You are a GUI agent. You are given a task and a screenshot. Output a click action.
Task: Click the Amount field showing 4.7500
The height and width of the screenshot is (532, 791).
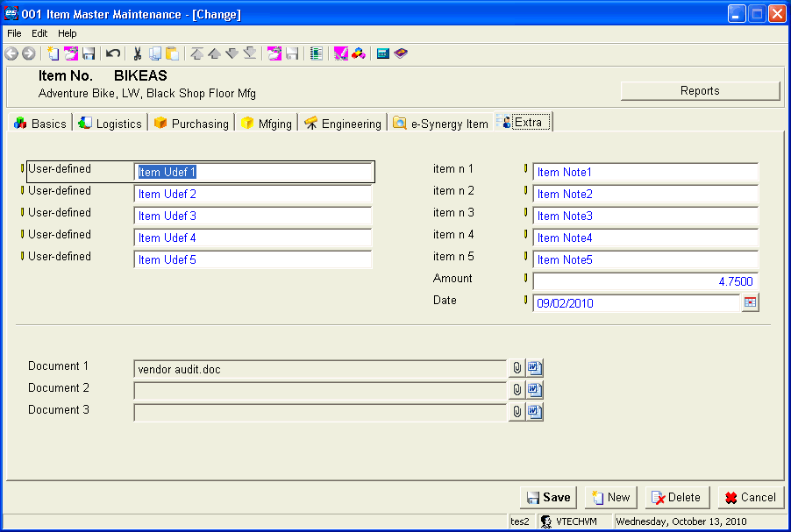645,281
